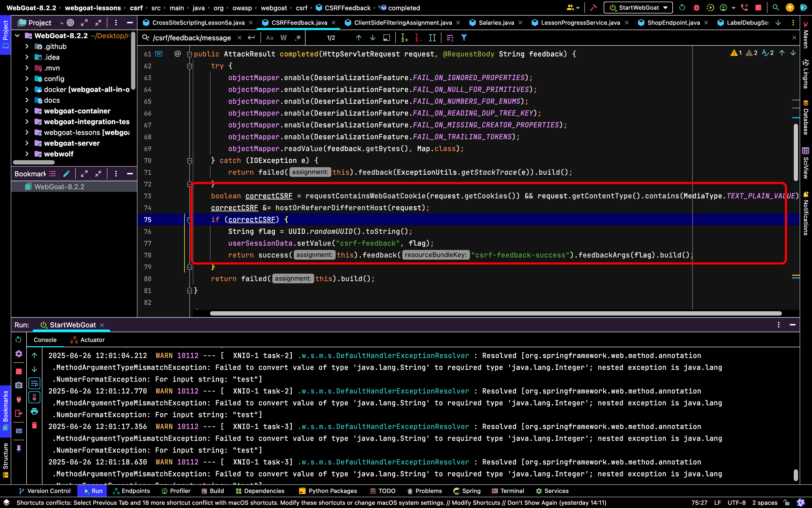Click the Select Opened File target icon

(x=70, y=23)
